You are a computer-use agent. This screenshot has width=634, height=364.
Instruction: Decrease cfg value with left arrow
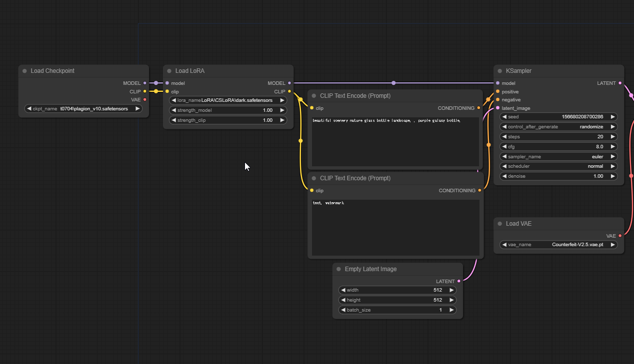(504, 147)
